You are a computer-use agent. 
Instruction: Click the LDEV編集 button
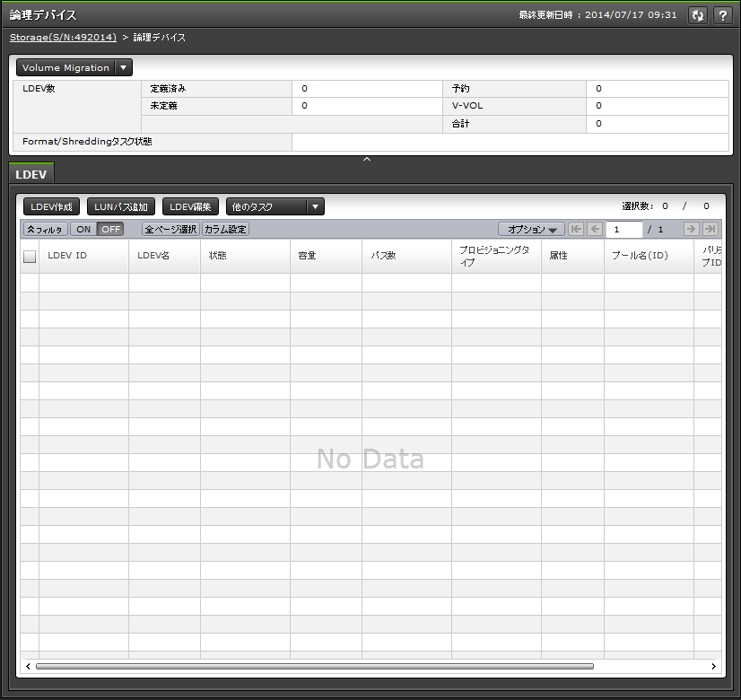click(190, 206)
